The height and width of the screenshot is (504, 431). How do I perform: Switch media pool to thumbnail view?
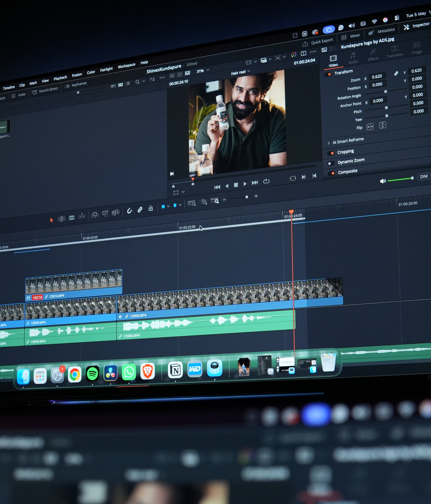coord(120,85)
